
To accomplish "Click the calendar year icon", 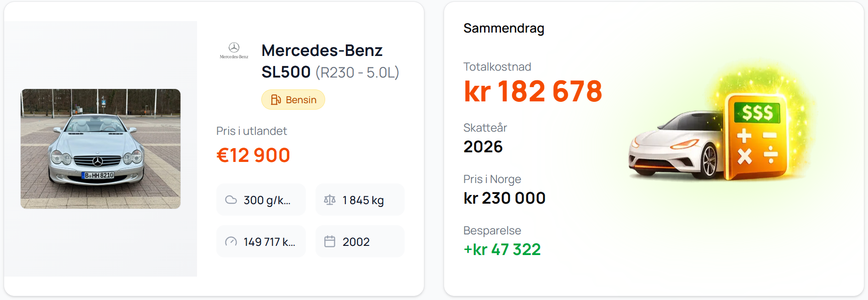I will [x=330, y=241].
